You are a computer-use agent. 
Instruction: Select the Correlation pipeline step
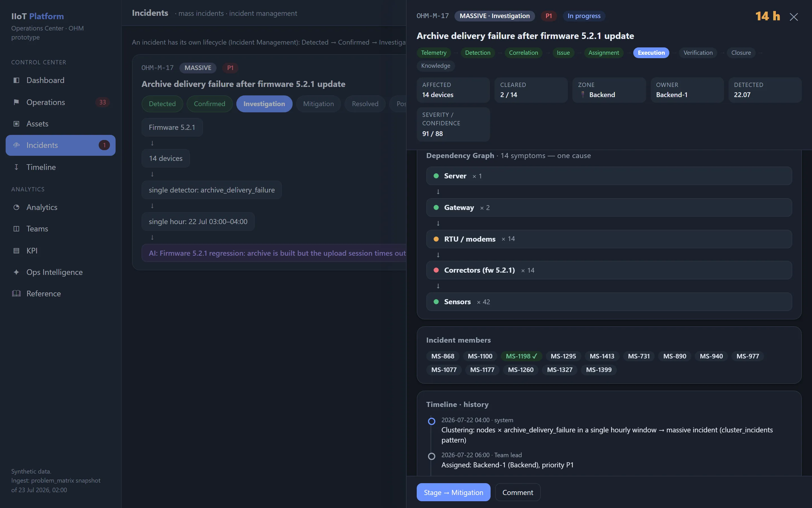524,53
